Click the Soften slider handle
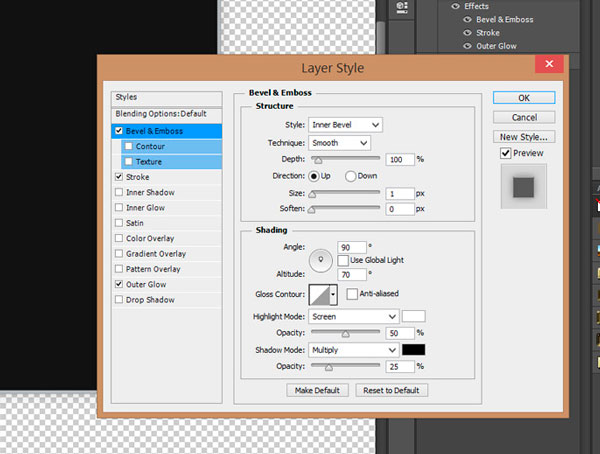Viewport: 600px width, 454px height. click(311, 209)
